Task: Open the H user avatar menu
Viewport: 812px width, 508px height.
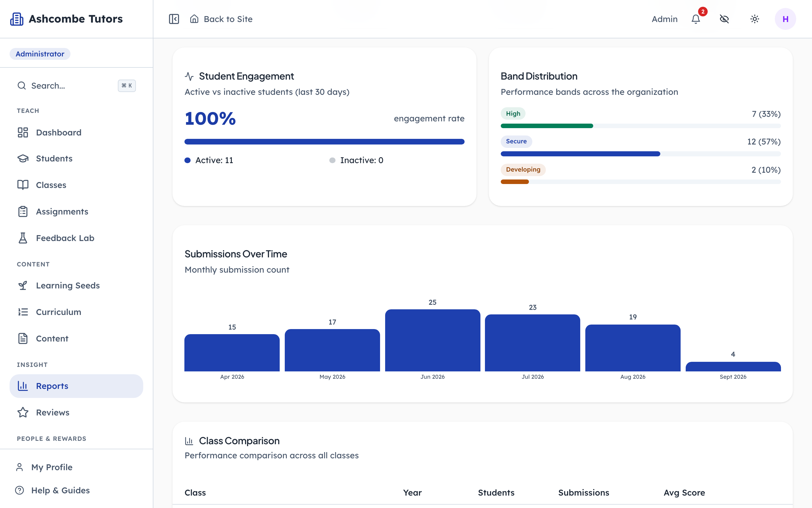Action: [x=785, y=19]
